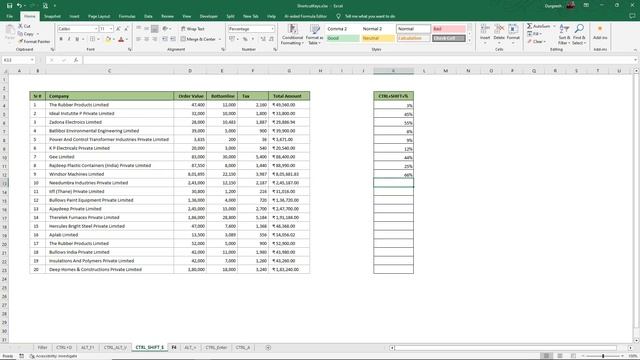Open the Clear menu
Viewport: 640px width, 360px height.
(536, 41)
